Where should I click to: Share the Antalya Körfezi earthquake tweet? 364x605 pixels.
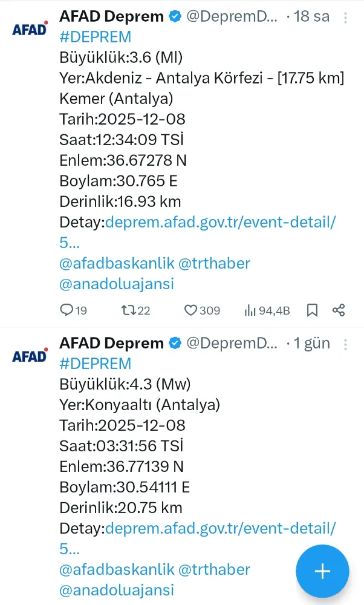click(x=338, y=310)
